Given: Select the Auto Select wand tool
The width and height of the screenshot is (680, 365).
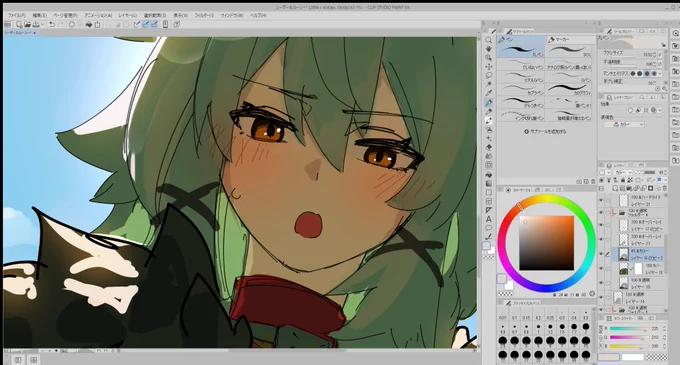Looking at the screenshot, I should coord(488,85).
